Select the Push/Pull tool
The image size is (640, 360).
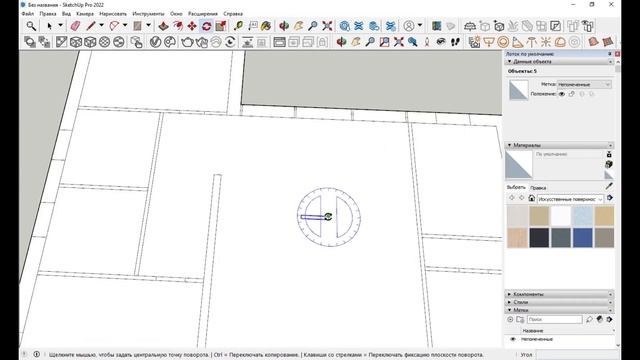click(163, 26)
